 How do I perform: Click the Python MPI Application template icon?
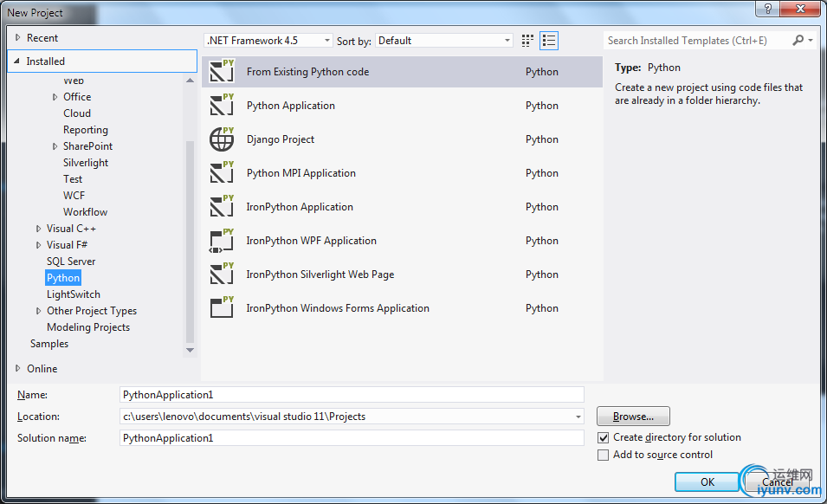pyautogui.click(x=222, y=172)
